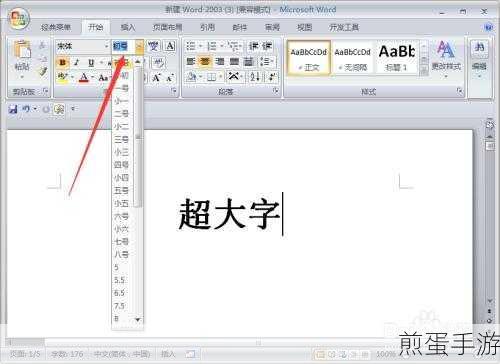Apply the 标题 1 (Heading 1) style
Image resolution: width=500 pixels, height=364 pixels.
396,58
